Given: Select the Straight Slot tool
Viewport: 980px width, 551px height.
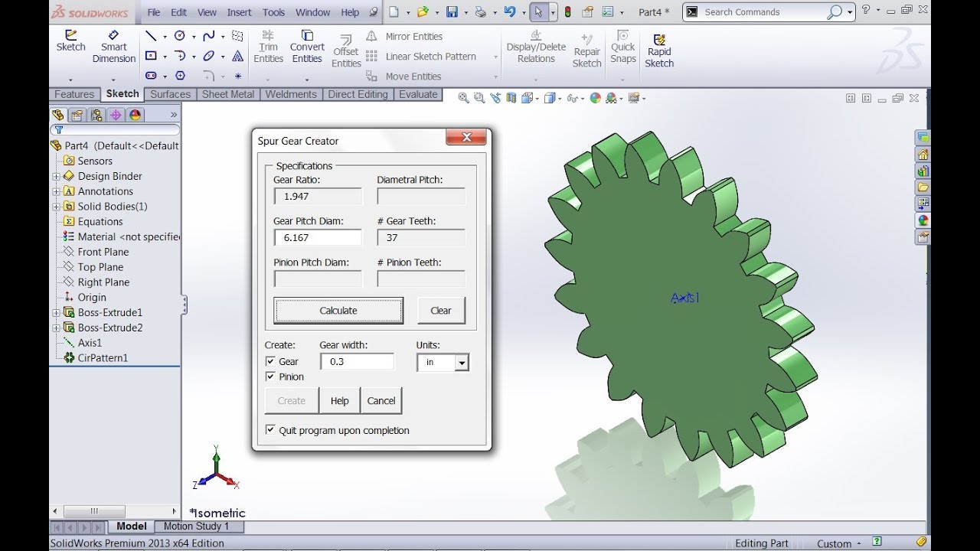Looking at the screenshot, I should (x=151, y=76).
